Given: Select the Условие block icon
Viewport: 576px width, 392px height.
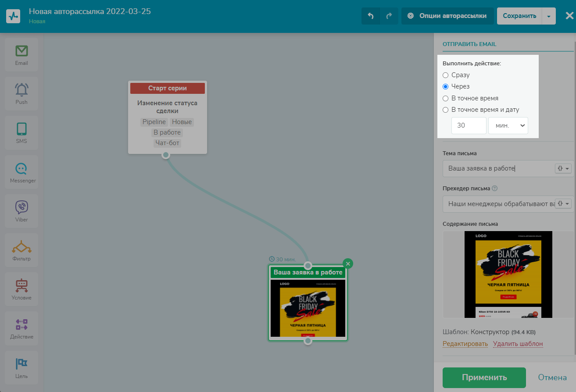Looking at the screenshot, I should click(21, 289).
